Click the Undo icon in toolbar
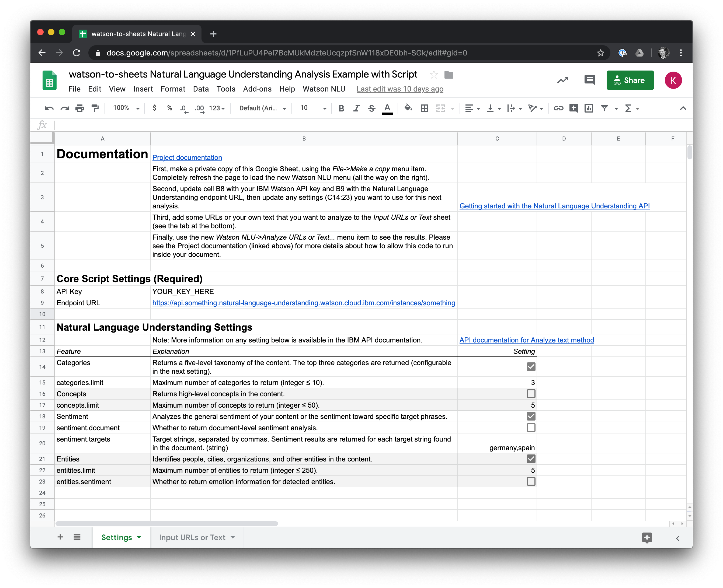 tap(49, 108)
